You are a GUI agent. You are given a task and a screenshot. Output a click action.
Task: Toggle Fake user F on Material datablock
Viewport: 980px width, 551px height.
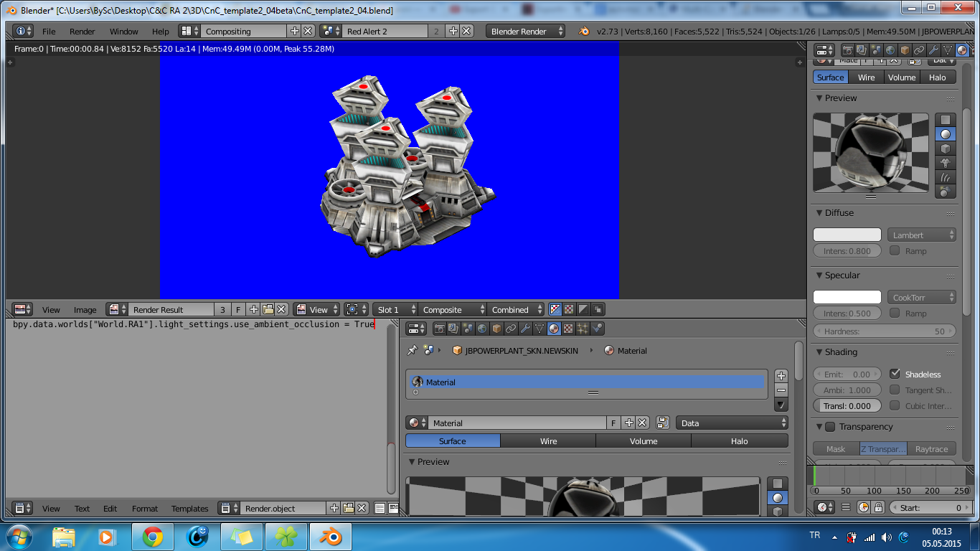pos(613,423)
